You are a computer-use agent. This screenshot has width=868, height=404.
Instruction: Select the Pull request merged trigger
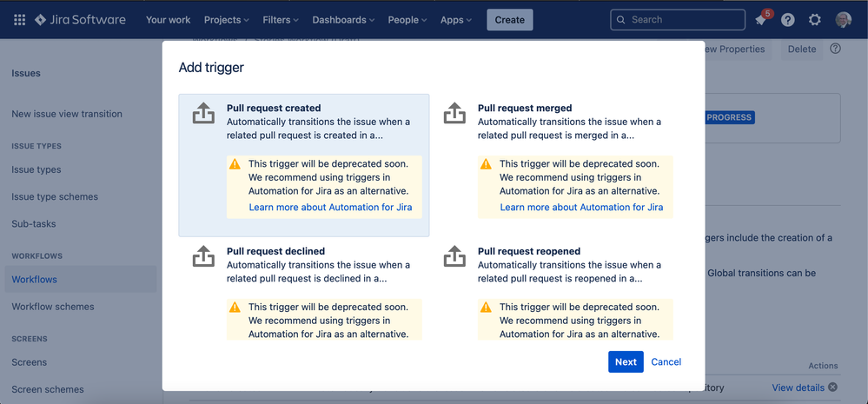click(555, 165)
